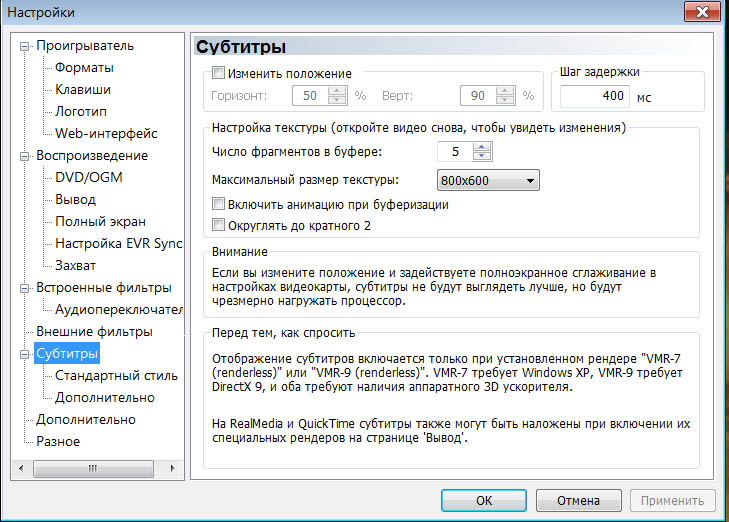Open the Максимальный размер текстуры dropdown
Viewport: 729px width, 522px height.
click(x=488, y=180)
